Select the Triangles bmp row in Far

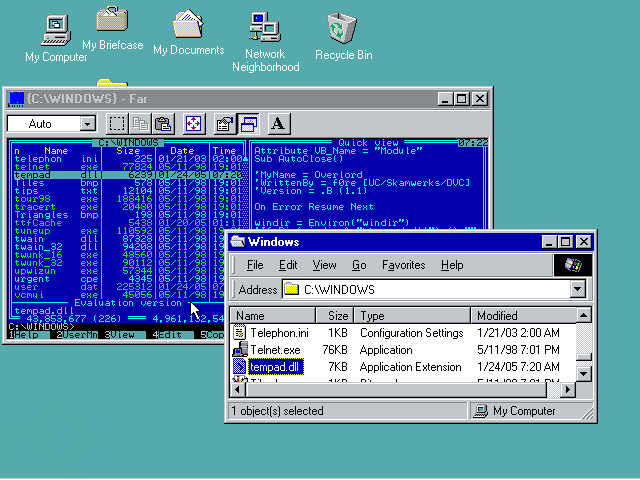pos(128,215)
